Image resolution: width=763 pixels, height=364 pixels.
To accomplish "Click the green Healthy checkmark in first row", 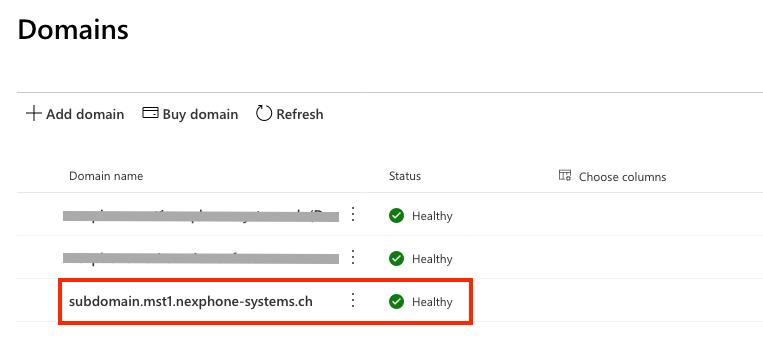I will click(397, 216).
